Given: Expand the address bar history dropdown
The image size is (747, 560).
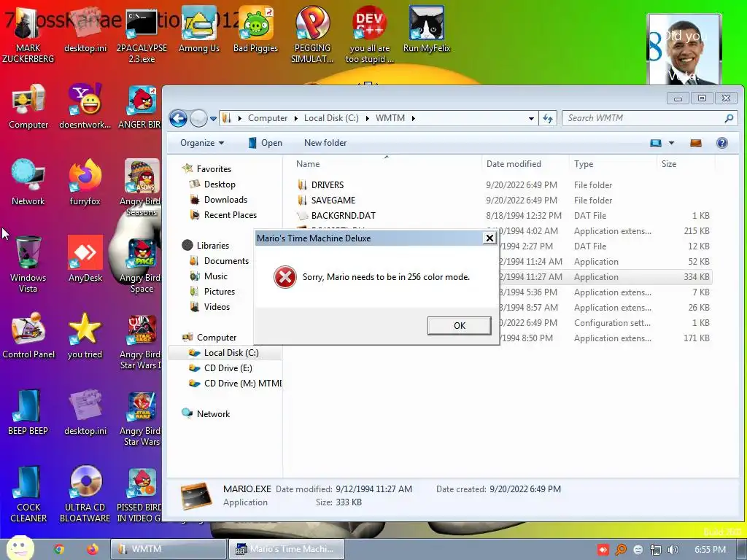Looking at the screenshot, I should (531, 119).
